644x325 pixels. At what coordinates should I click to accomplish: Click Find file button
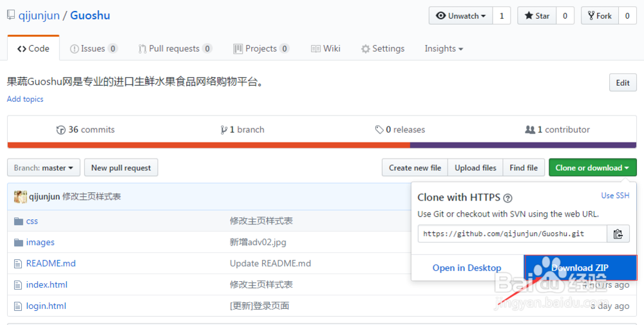point(524,168)
